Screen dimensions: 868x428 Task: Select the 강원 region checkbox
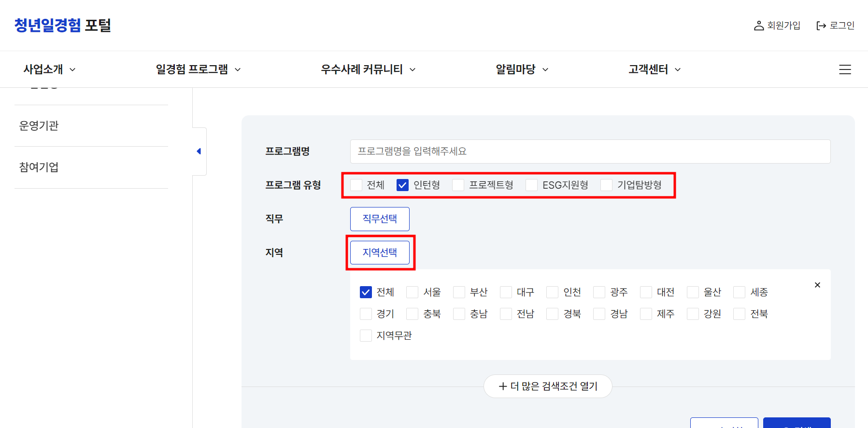tap(693, 314)
